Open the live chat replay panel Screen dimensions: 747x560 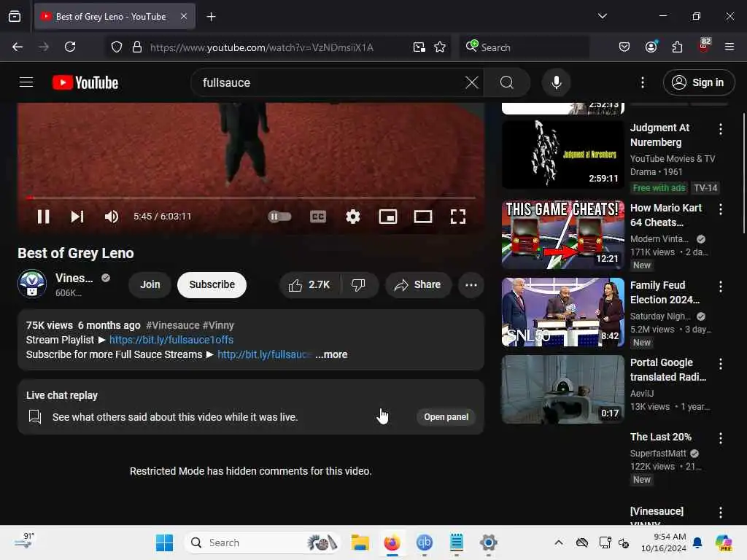pyautogui.click(x=446, y=416)
